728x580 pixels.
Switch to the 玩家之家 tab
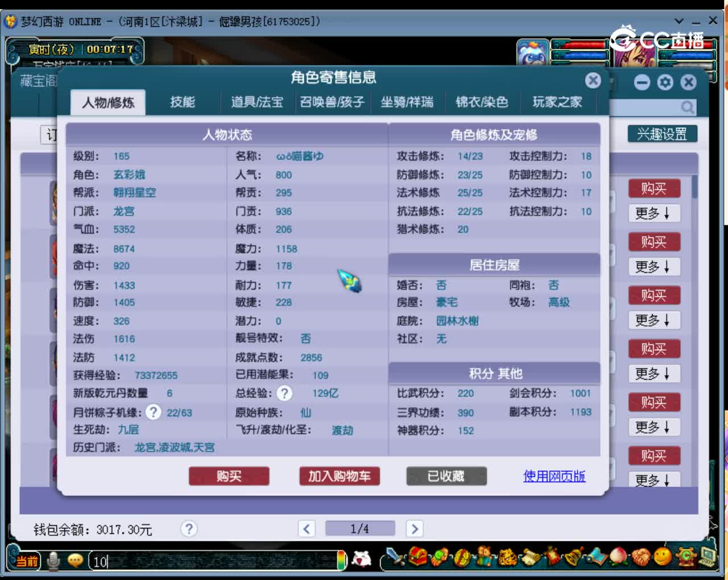(x=557, y=102)
